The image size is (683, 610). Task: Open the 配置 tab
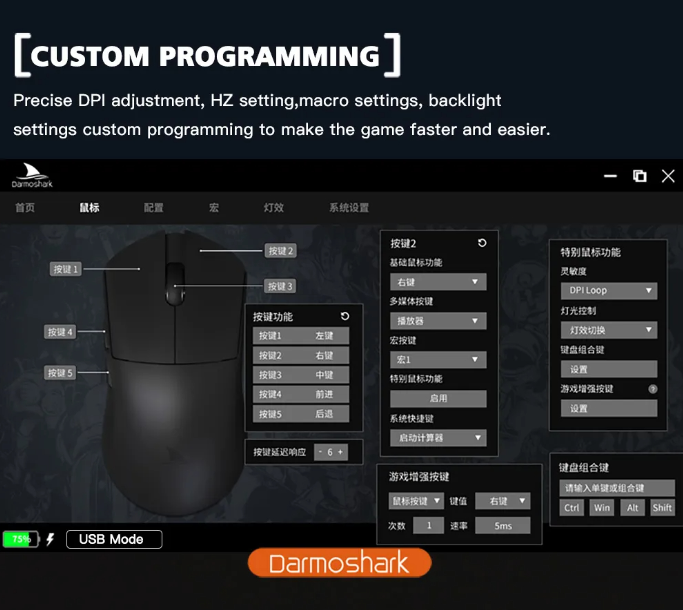[154, 207]
